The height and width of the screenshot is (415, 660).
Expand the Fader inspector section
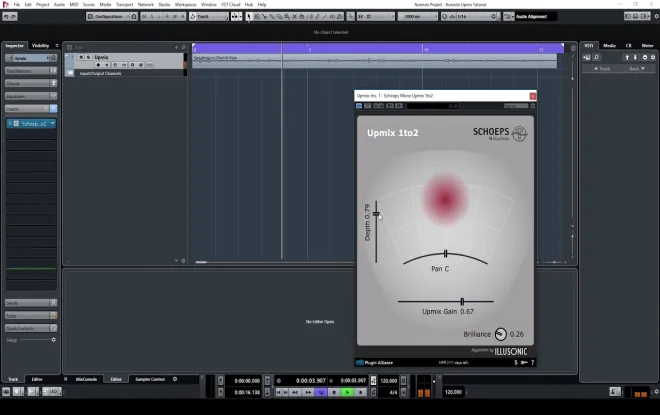(x=31, y=315)
